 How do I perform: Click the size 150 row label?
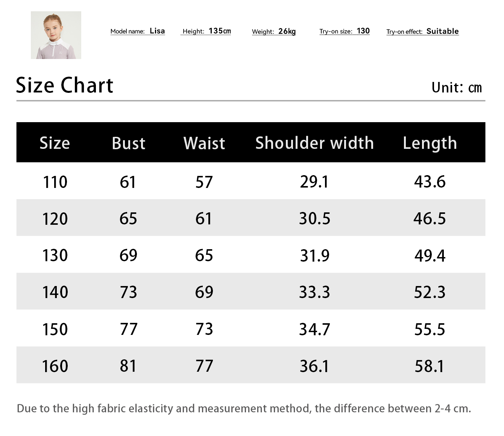[55, 329]
